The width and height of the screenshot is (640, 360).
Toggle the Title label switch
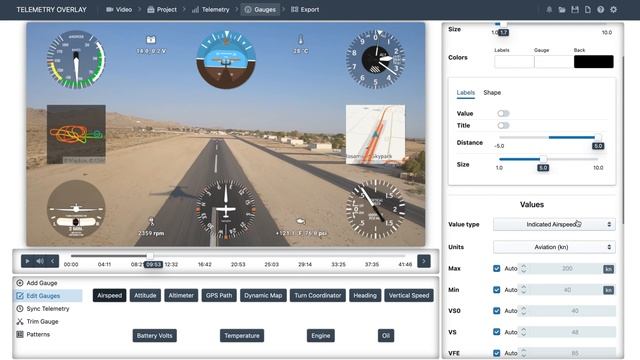[503, 125]
